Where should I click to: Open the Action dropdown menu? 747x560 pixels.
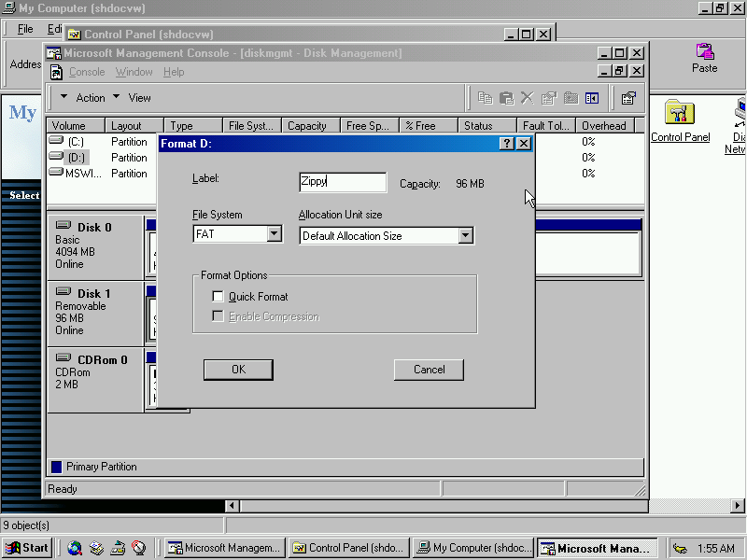(x=91, y=98)
